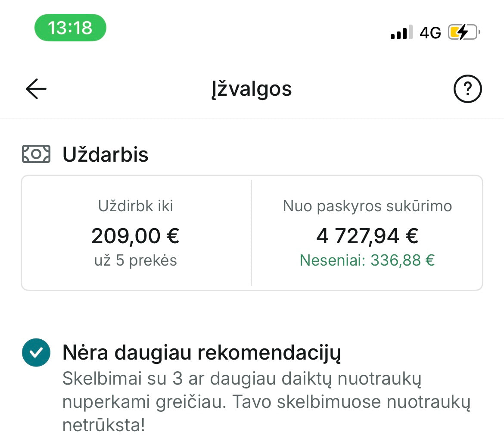Tap the photo recommendation description text
This screenshot has width=504, height=448.
point(266,402)
